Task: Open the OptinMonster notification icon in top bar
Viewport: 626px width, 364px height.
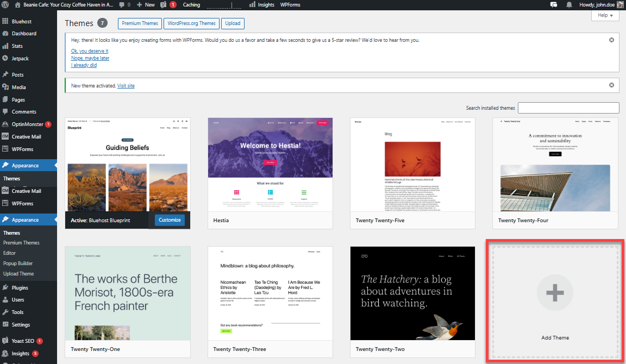Action: point(168,4)
